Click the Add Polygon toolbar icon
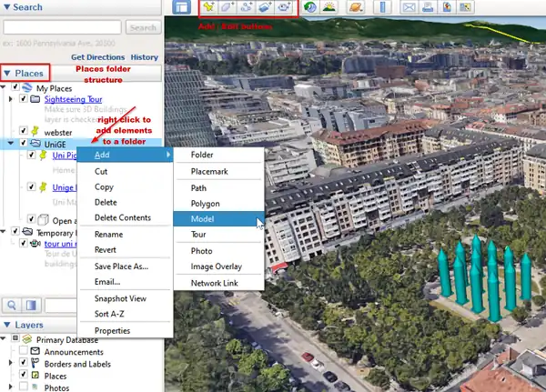Screen dimensions: 546x392 pos(227,7)
